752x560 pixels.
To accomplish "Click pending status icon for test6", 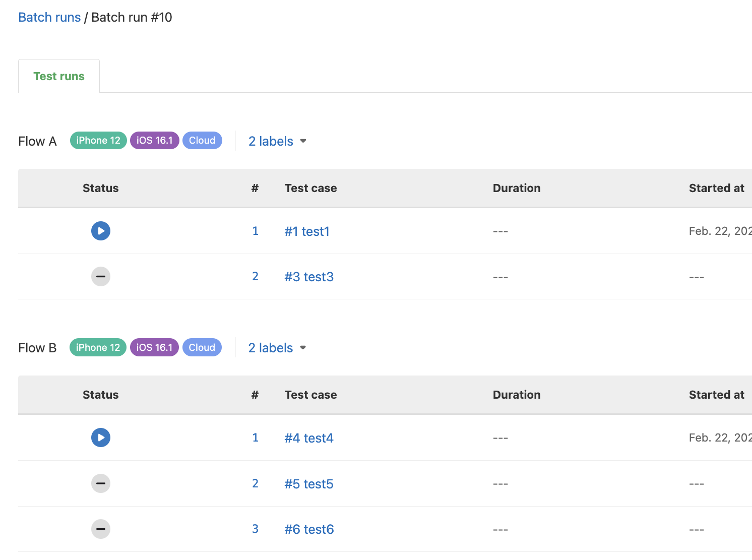I will coord(101,529).
